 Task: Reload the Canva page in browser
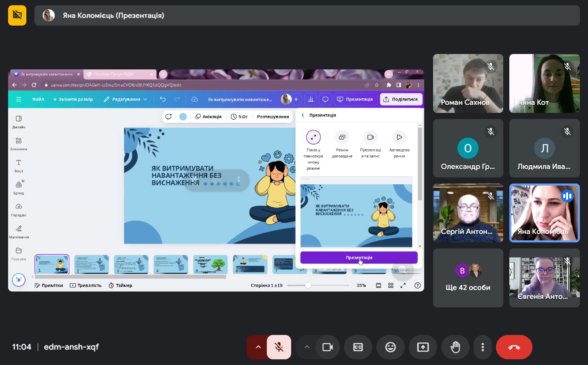pos(34,85)
